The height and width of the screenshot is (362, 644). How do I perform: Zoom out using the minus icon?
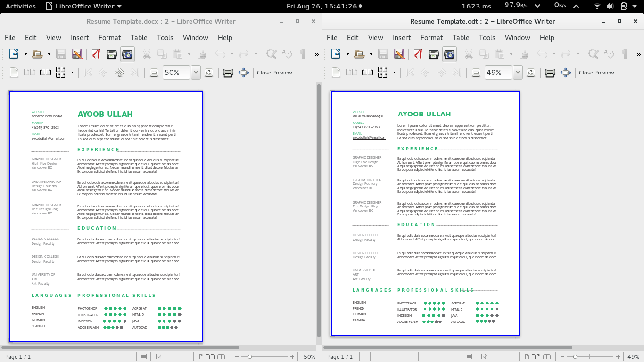point(154,72)
